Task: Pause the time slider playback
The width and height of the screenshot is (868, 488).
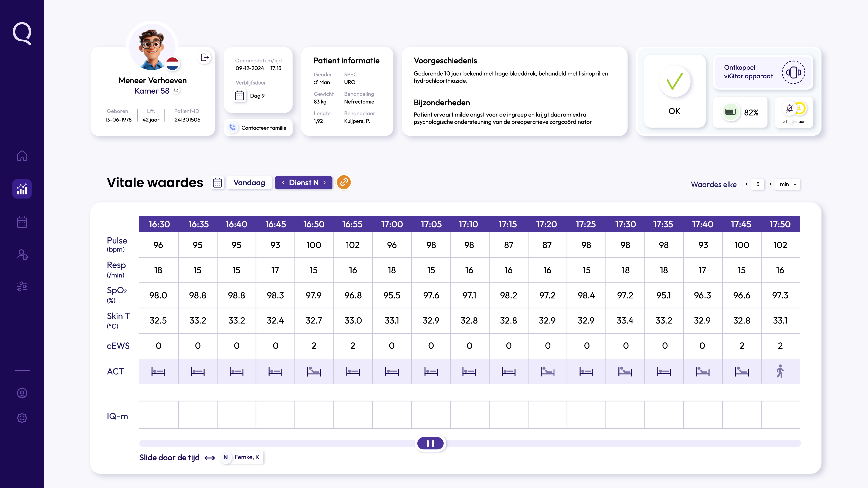Action: [430, 443]
